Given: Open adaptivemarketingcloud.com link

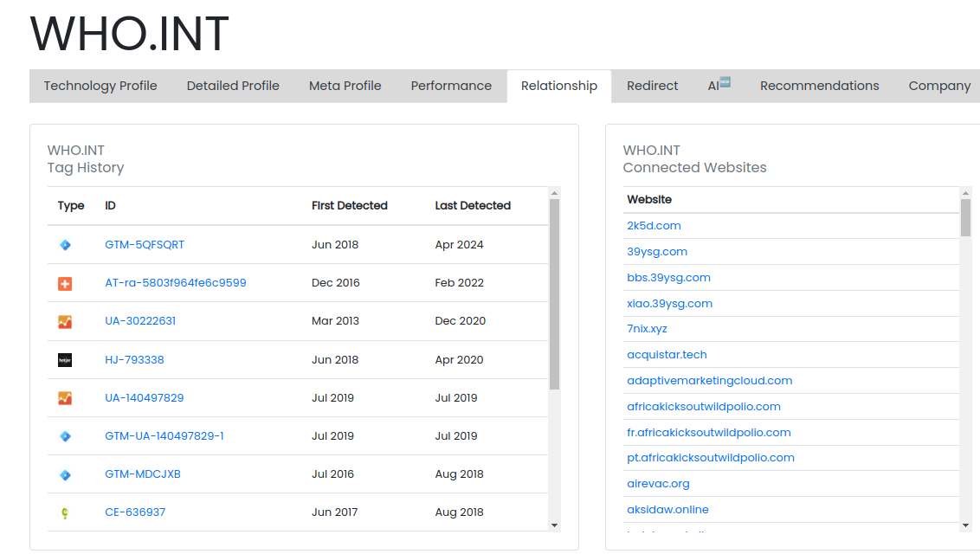Looking at the screenshot, I should pyautogui.click(x=709, y=380).
